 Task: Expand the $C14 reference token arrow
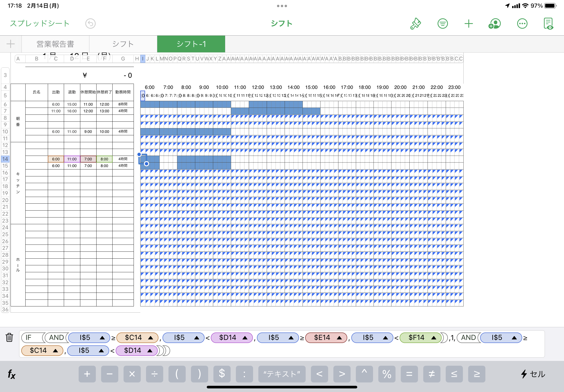click(x=151, y=338)
